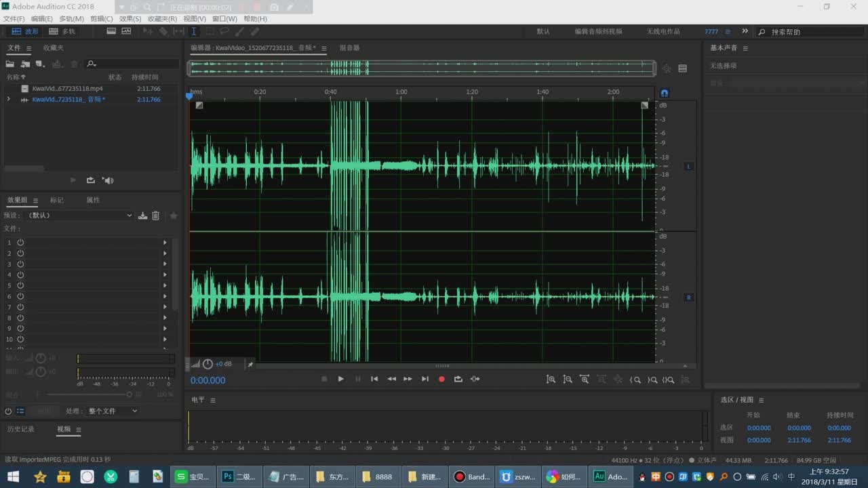868x488 pixels.
Task: Select the 默认 workspace
Action: click(x=543, y=31)
